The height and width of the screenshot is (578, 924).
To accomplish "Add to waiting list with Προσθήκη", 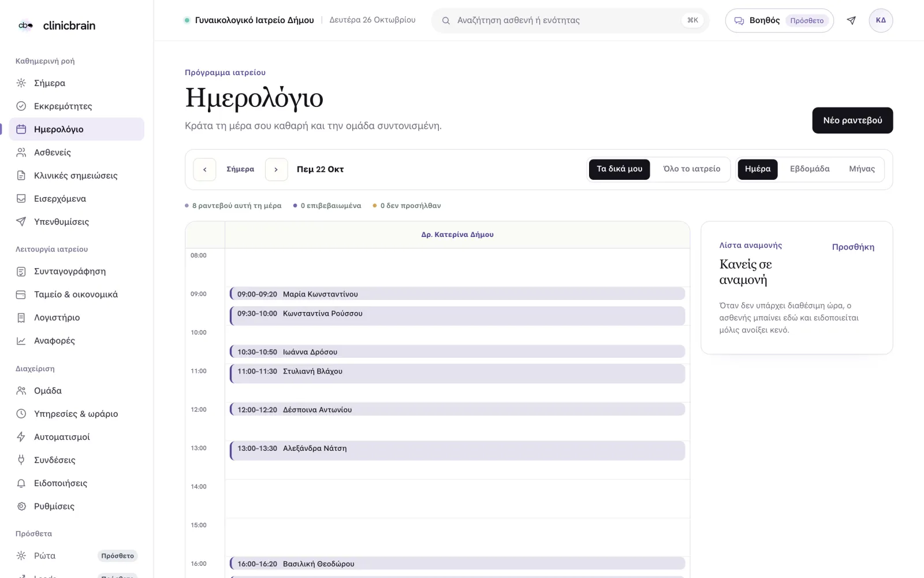I will tap(853, 247).
